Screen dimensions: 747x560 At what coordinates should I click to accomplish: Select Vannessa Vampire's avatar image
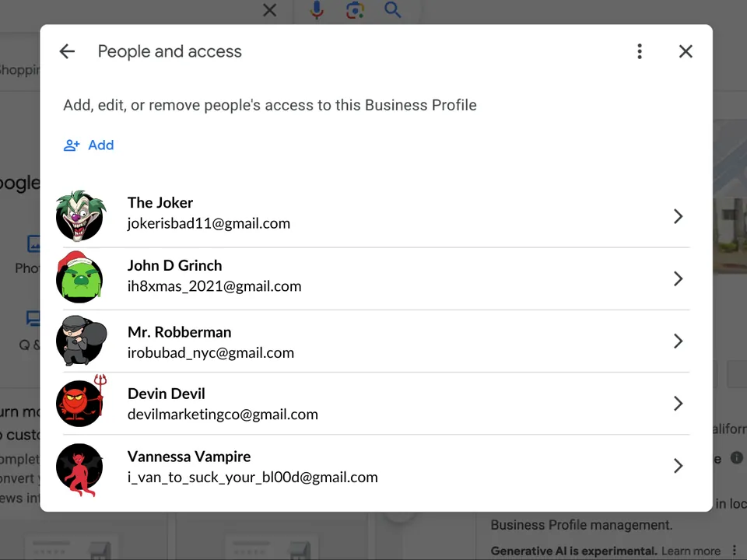[x=79, y=469]
